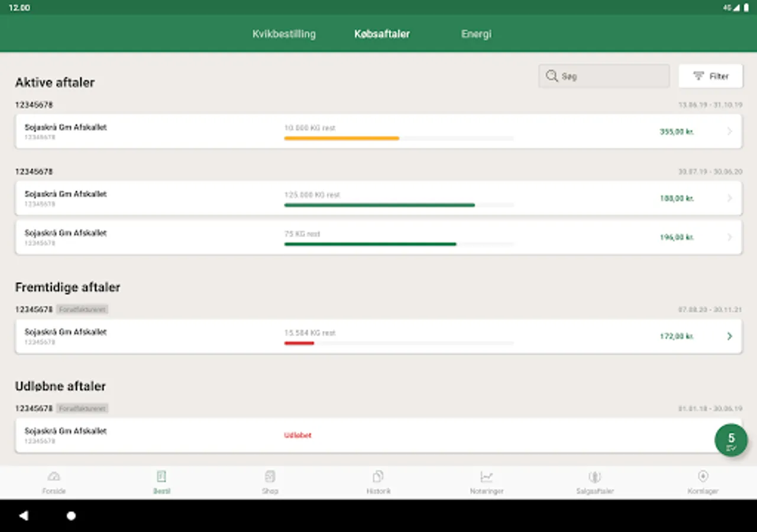Tap the 4G signal indicator in status bar
This screenshot has height=532, width=757.
pos(732,8)
